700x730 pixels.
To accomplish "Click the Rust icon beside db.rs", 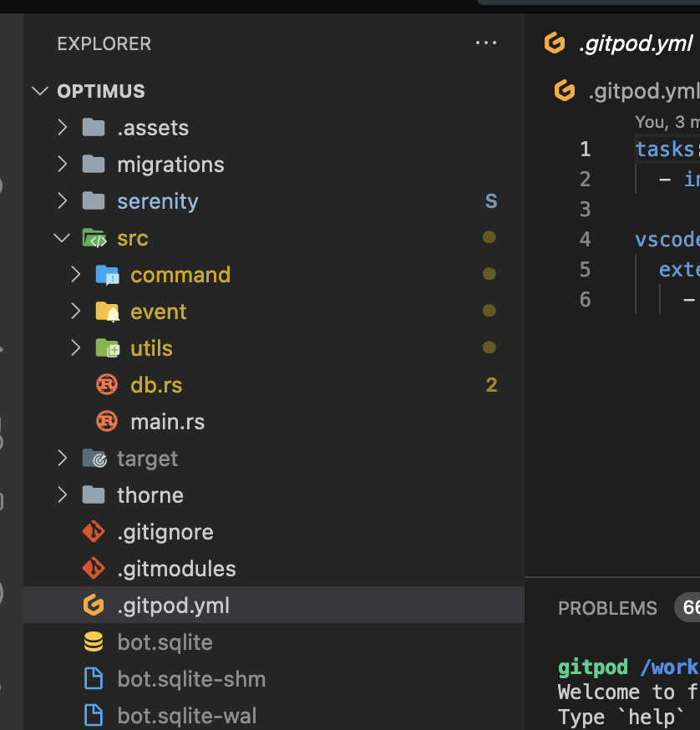I will click(107, 384).
